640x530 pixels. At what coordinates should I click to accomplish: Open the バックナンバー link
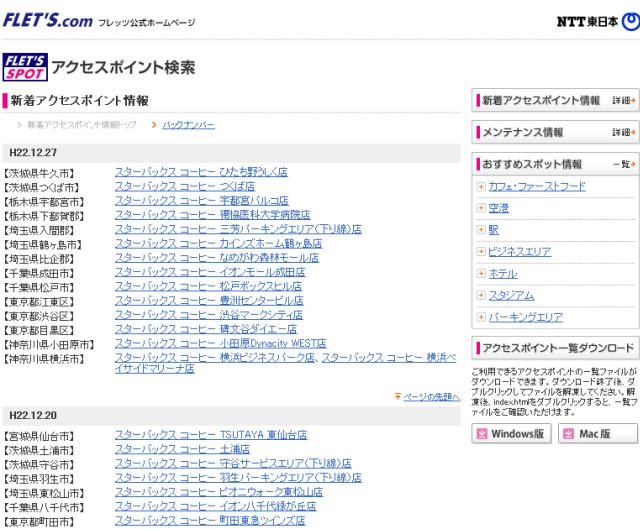pyautogui.click(x=188, y=125)
